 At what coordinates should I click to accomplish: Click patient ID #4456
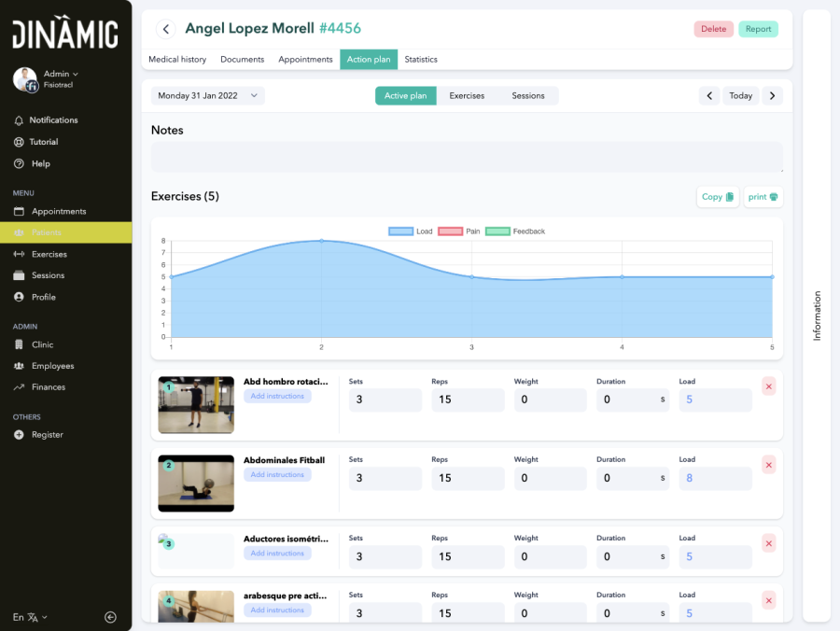(340, 28)
